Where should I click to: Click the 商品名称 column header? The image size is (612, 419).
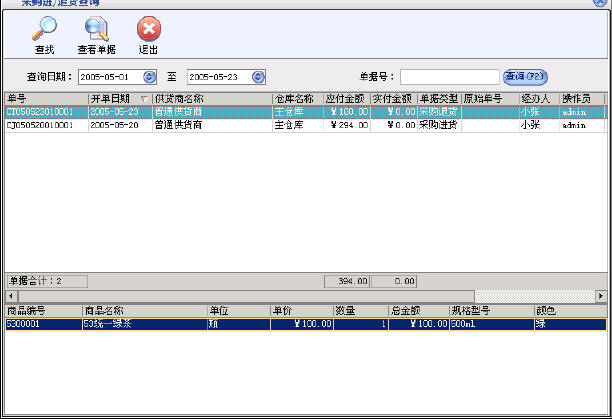tap(143, 311)
